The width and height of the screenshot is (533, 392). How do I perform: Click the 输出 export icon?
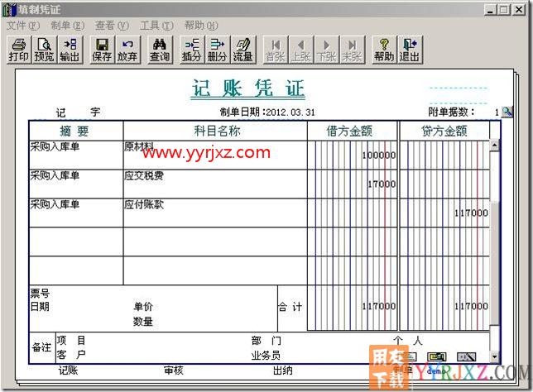click(x=70, y=50)
